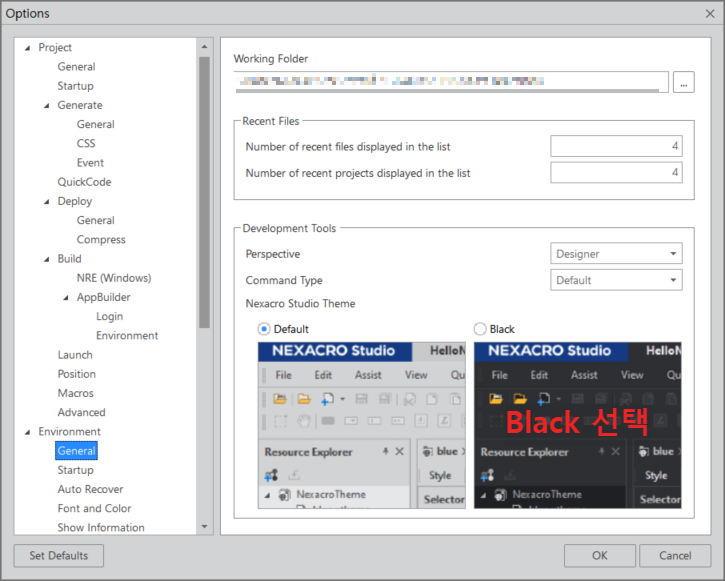Collapse the Environment tree node

tap(28, 432)
